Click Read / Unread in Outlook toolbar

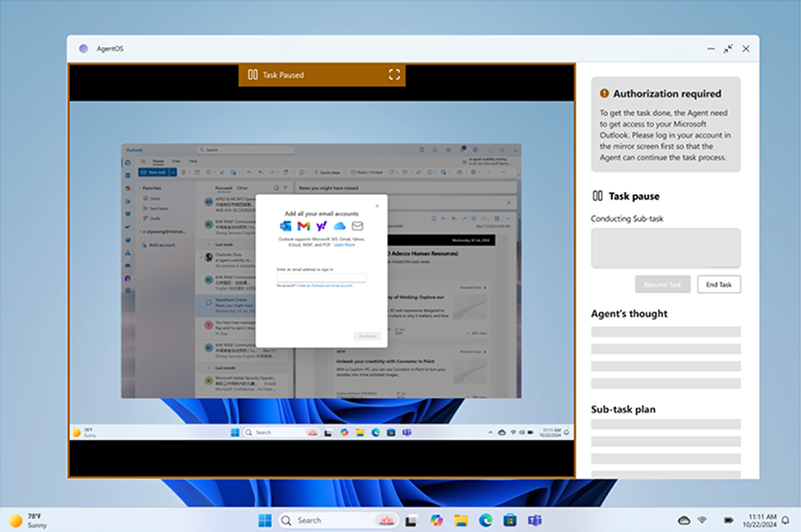pyautogui.click(x=367, y=172)
